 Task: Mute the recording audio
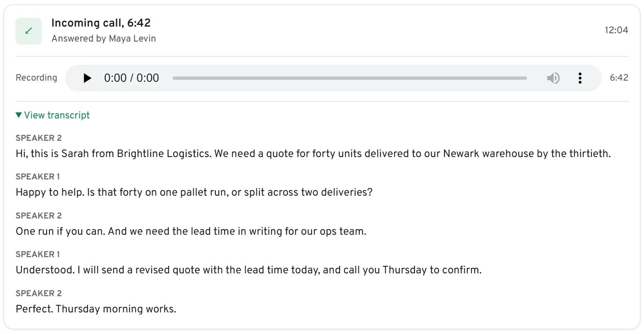pyautogui.click(x=553, y=78)
